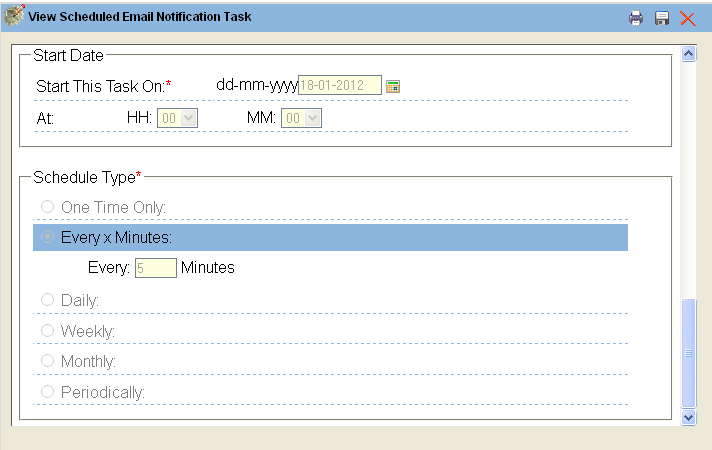
Task: Click the 'Minutes' label after the field
Action: coord(208,267)
